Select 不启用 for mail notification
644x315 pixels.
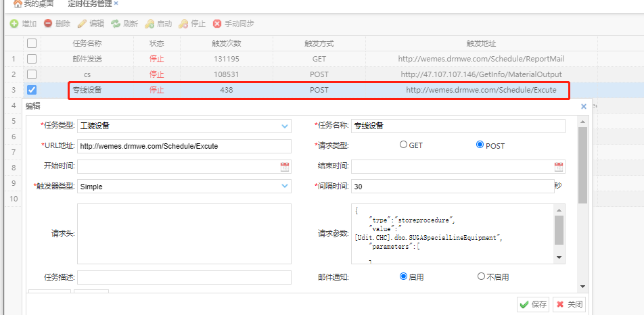pyautogui.click(x=482, y=276)
